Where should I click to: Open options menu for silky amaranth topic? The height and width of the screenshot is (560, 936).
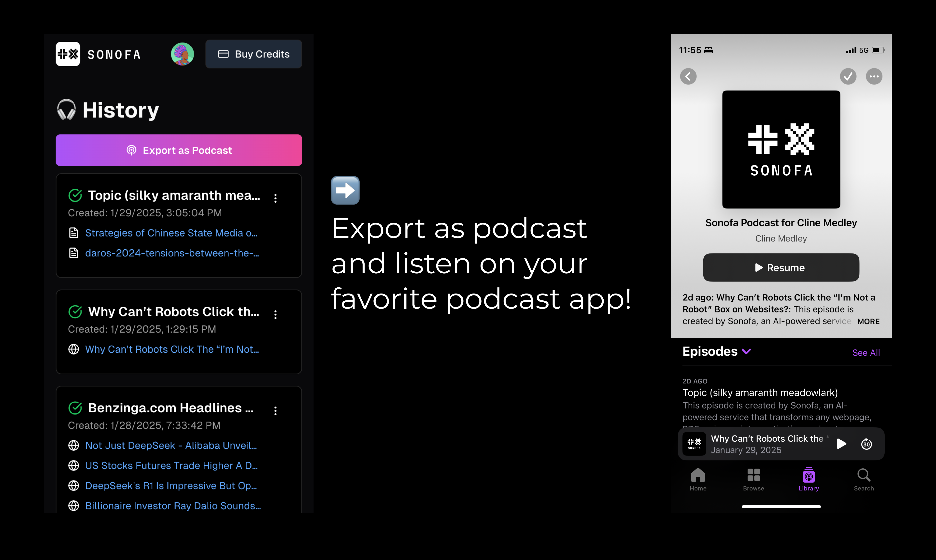pos(275,198)
